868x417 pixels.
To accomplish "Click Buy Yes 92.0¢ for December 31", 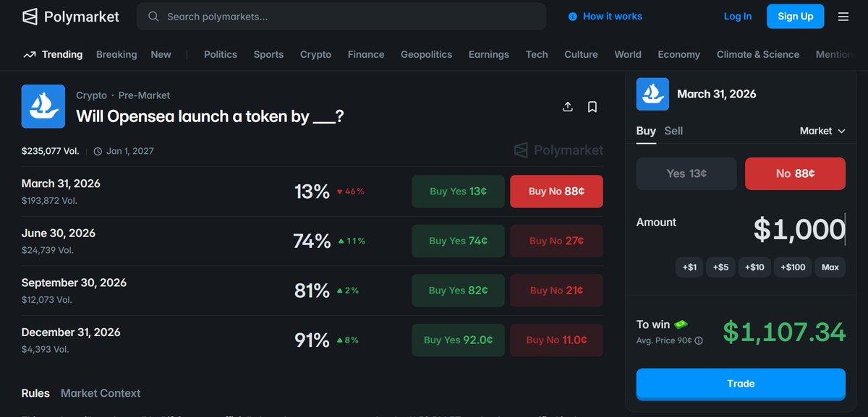I will (x=458, y=340).
